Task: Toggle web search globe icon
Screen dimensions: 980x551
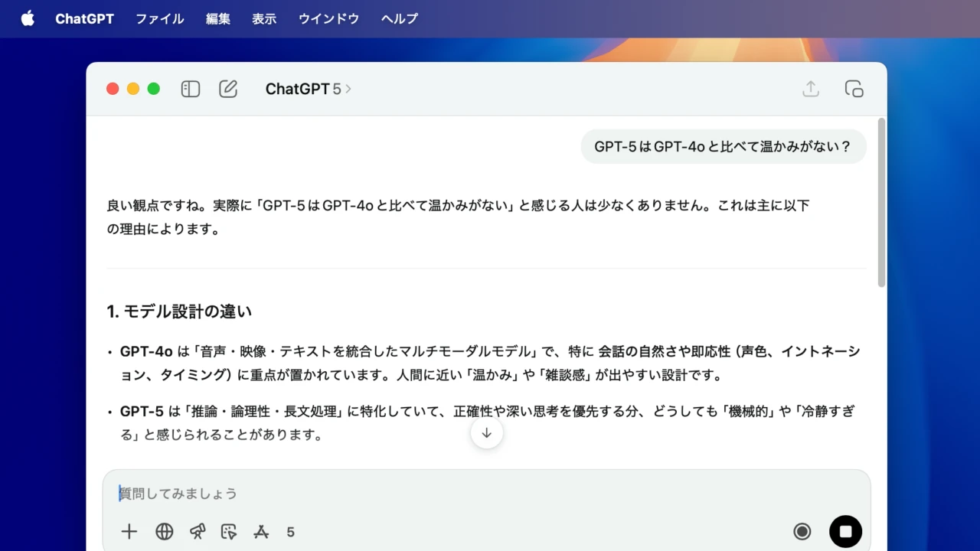Action: tap(164, 532)
